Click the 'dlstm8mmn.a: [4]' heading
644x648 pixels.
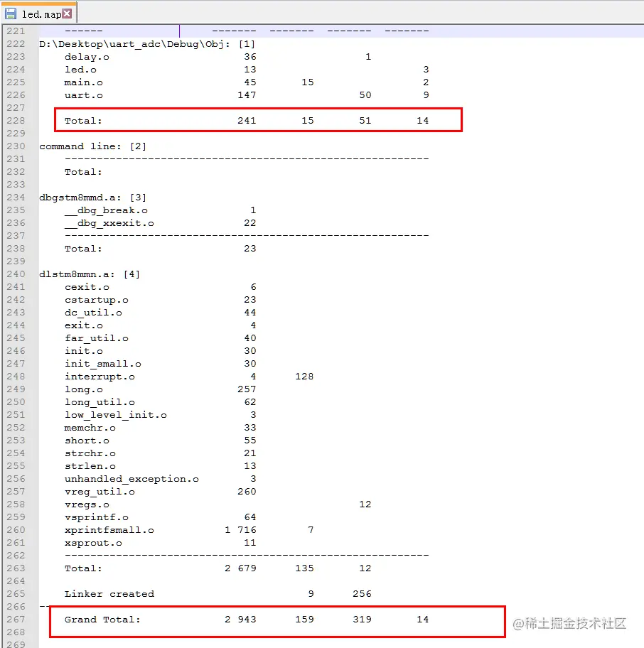[90, 274]
